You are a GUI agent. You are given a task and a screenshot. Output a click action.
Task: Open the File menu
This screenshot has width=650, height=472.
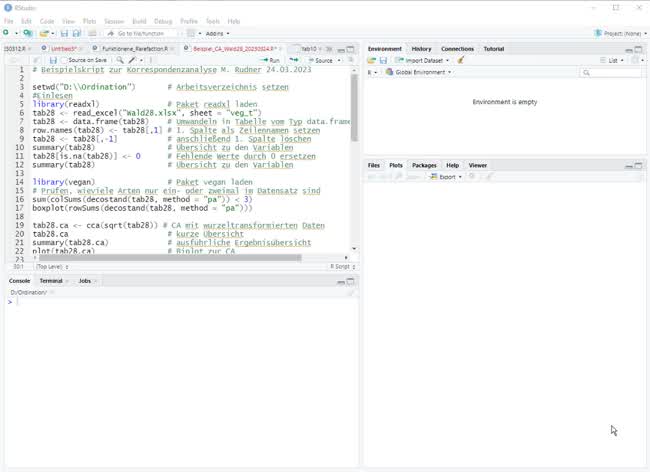coord(8,21)
